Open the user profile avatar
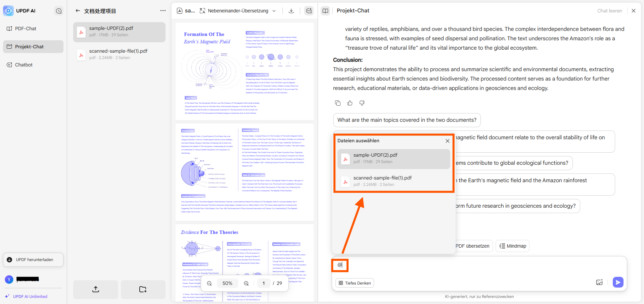644x304 pixels. point(9,279)
